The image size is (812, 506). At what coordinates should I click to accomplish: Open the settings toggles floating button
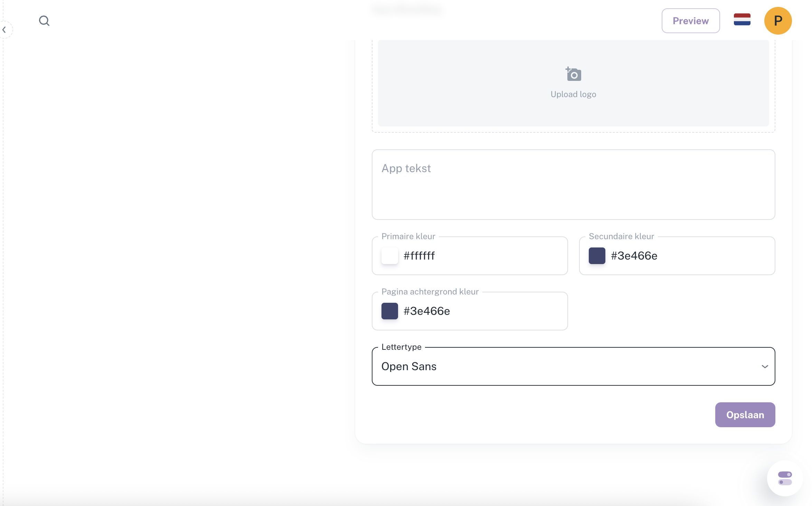[x=785, y=478]
